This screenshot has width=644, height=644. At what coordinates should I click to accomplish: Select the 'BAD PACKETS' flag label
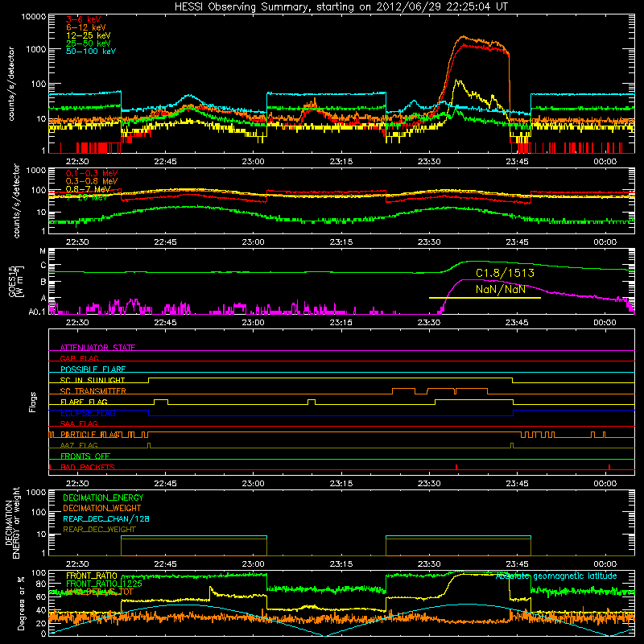(x=88, y=467)
